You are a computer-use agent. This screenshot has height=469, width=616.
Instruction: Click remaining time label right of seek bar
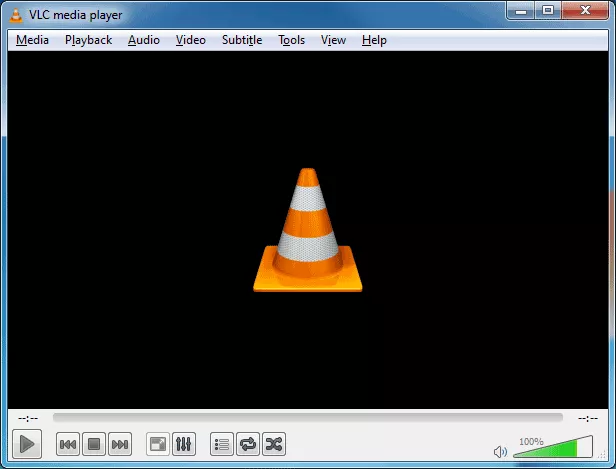(x=588, y=418)
